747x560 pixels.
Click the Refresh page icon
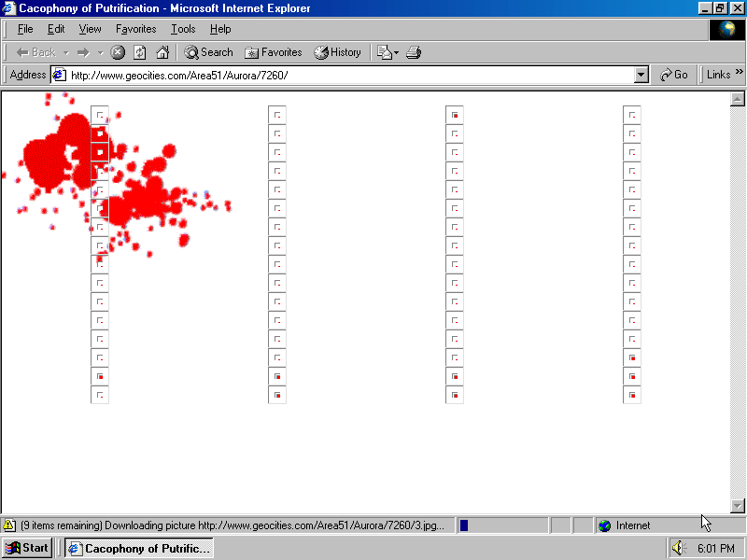(x=140, y=52)
